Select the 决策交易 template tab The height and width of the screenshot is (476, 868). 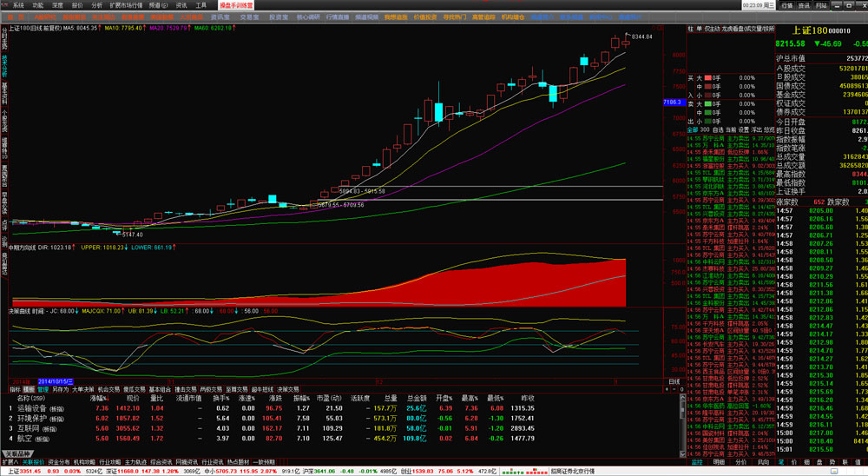[x=288, y=389]
